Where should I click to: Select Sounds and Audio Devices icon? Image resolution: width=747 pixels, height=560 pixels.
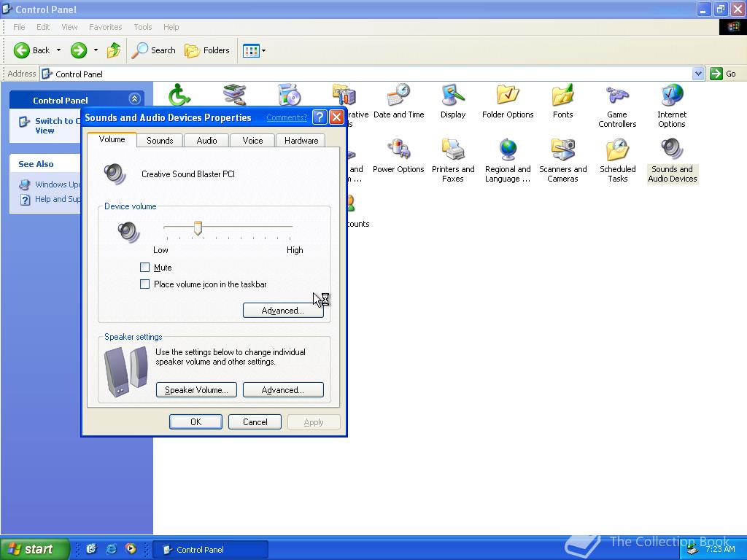coord(672,160)
